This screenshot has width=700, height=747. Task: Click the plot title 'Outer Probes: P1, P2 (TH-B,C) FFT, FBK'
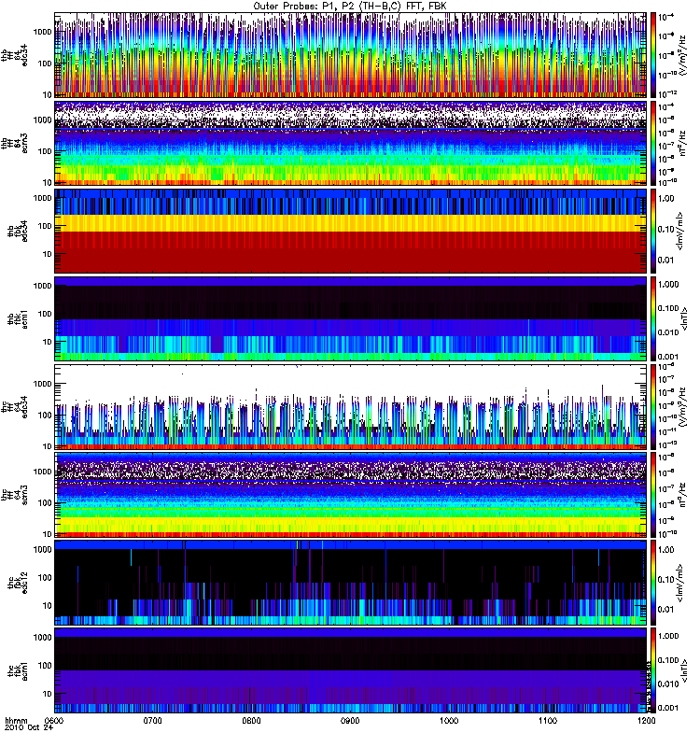[x=349, y=7]
